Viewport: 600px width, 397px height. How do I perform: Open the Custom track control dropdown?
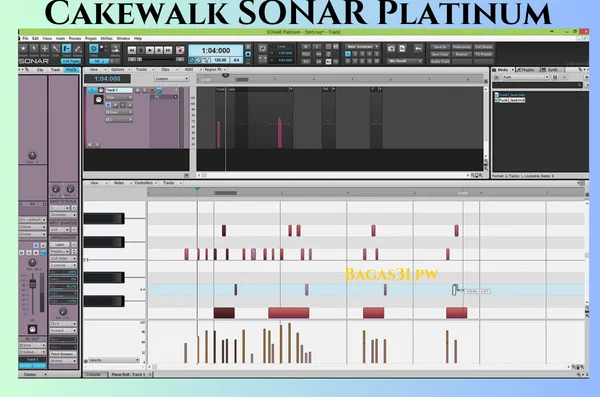click(x=171, y=78)
